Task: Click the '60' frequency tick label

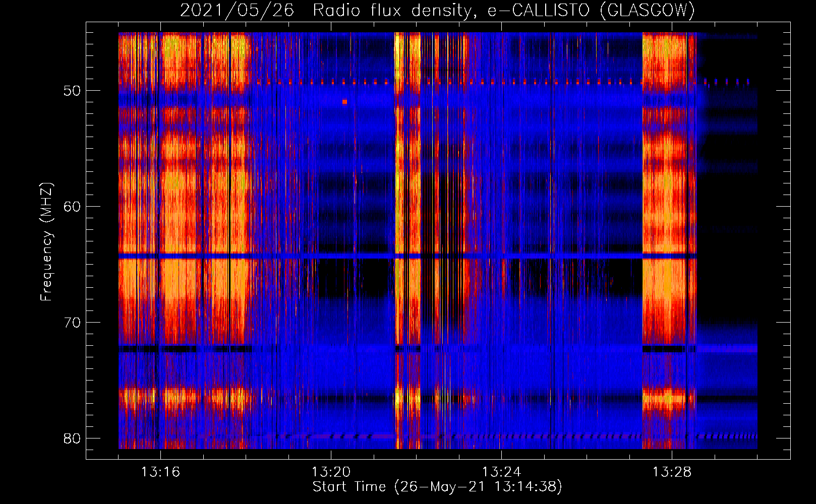Action: pyautogui.click(x=73, y=207)
